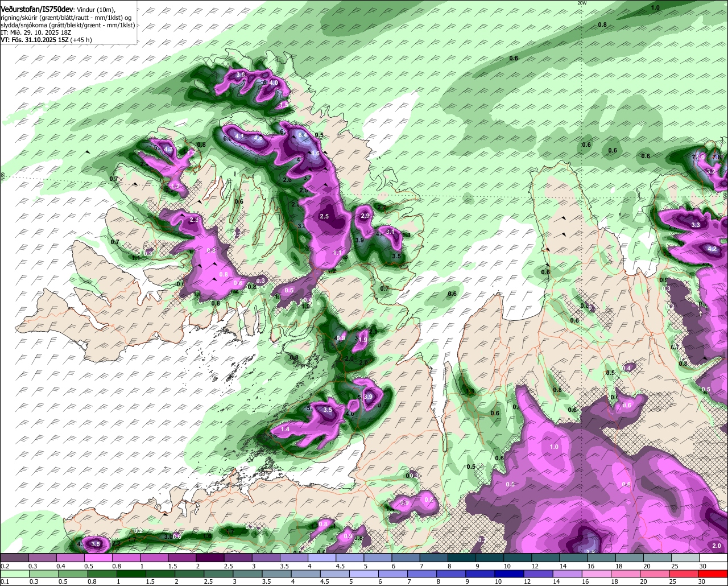Screen dimensions: 728x586
Task: Click the initial time line 'IT: Mið. 29. 10. 2025 18Z'
Action: coord(35,32)
